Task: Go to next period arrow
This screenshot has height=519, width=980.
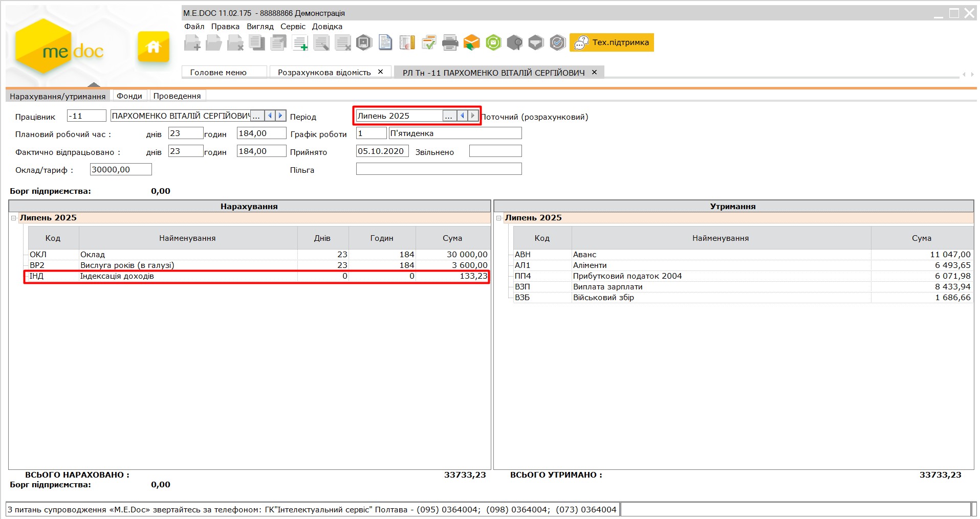Action: coord(473,116)
